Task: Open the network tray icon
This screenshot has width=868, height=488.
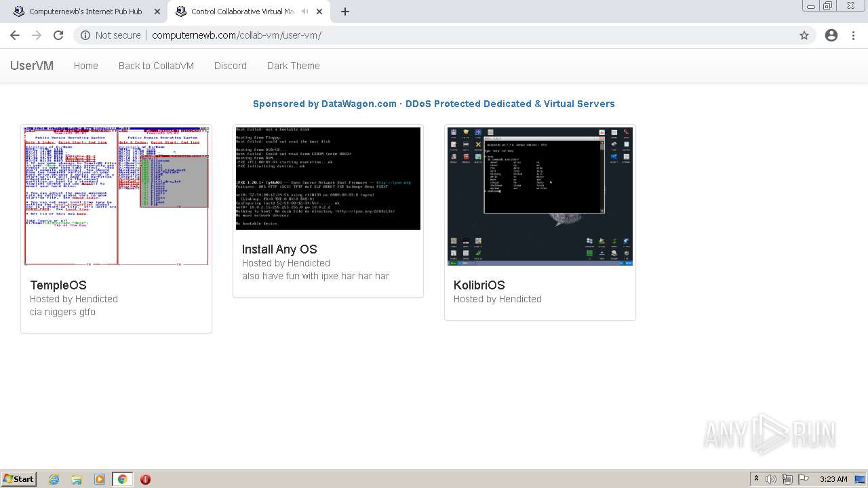Action: [x=787, y=479]
